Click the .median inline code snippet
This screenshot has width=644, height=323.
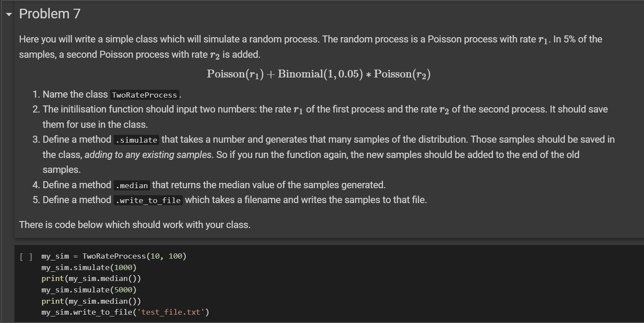tap(132, 185)
